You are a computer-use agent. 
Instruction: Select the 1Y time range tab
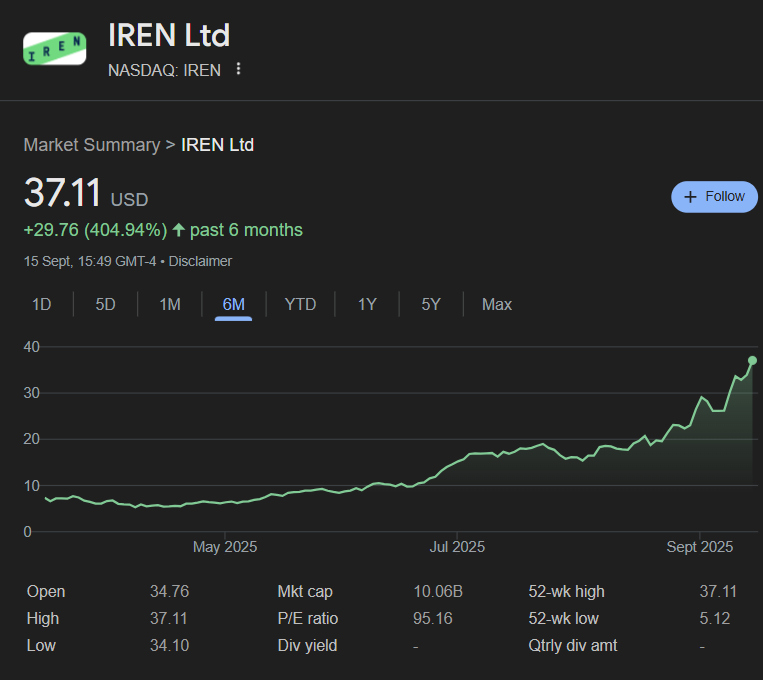(367, 305)
